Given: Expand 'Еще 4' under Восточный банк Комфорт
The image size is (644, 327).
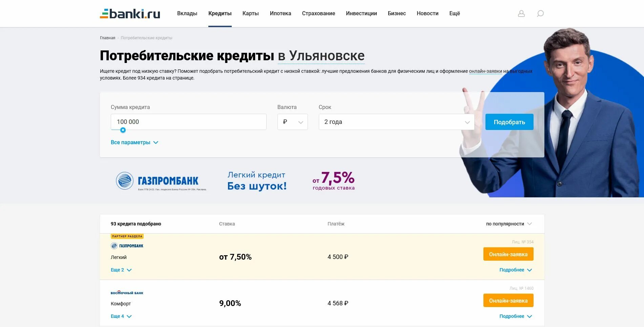Looking at the screenshot, I should (121, 316).
